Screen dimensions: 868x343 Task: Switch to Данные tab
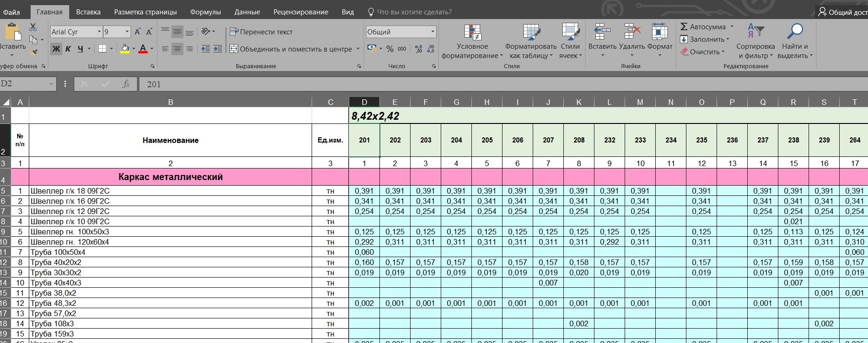[247, 12]
